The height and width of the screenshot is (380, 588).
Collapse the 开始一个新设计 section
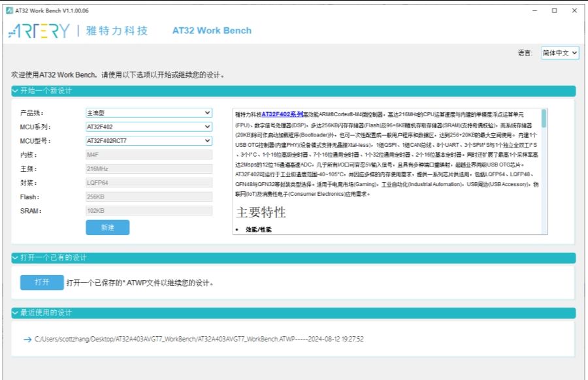coord(293,91)
